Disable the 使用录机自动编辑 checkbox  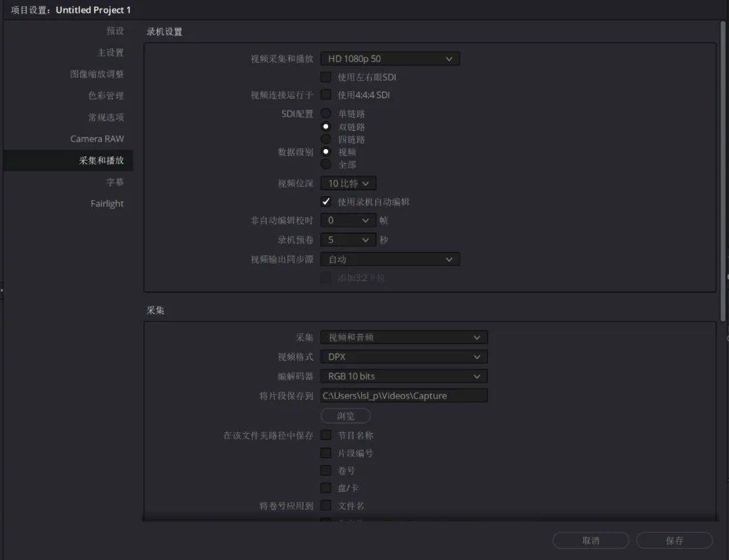click(x=327, y=201)
